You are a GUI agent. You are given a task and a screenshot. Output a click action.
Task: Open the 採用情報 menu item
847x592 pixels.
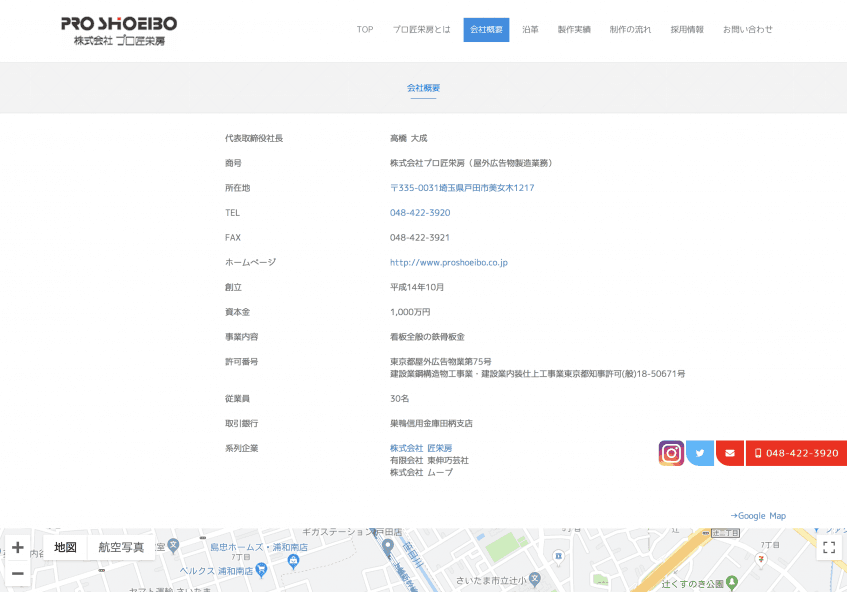click(x=687, y=30)
